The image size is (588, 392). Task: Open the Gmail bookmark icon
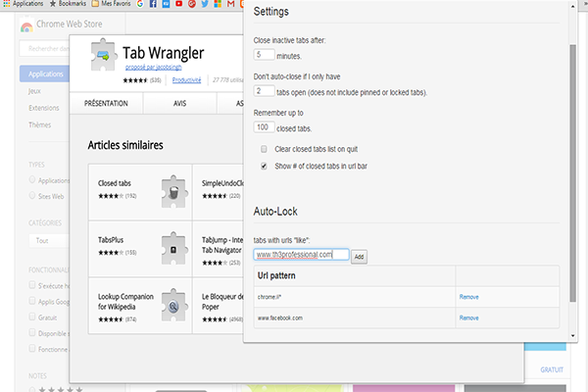[230, 4]
